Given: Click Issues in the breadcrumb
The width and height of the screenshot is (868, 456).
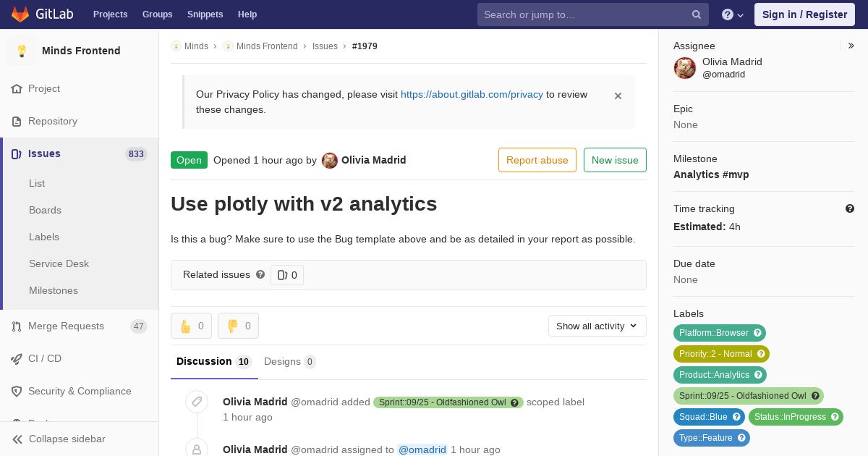Looking at the screenshot, I should coord(325,46).
